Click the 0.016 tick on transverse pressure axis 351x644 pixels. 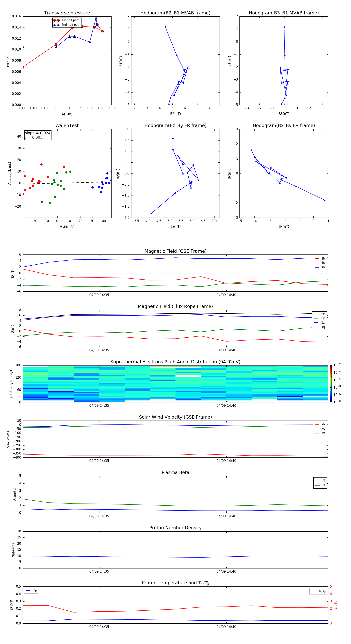pyautogui.click(x=17, y=16)
